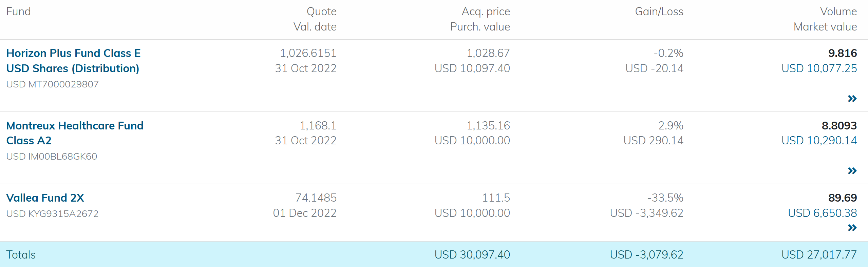This screenshot has height=267, width=868.
Task: Select ISIN text USD KYG9315A2672
Action: pos(53,214)
